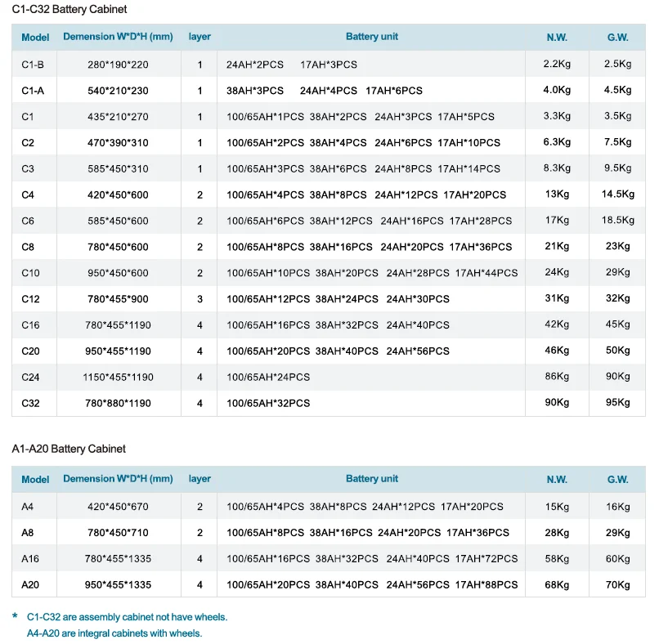Click the N.W. header in the C1-C32 table

(557, 38)
